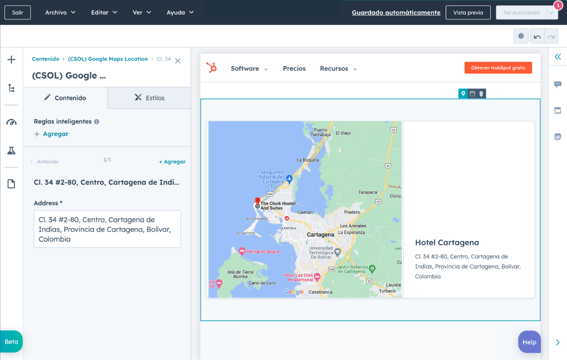Image resolution: width=567 pixels, height=360 pixels.
Task: Expand the No autorizado dropdown arrow
Action: click(551, 13)
